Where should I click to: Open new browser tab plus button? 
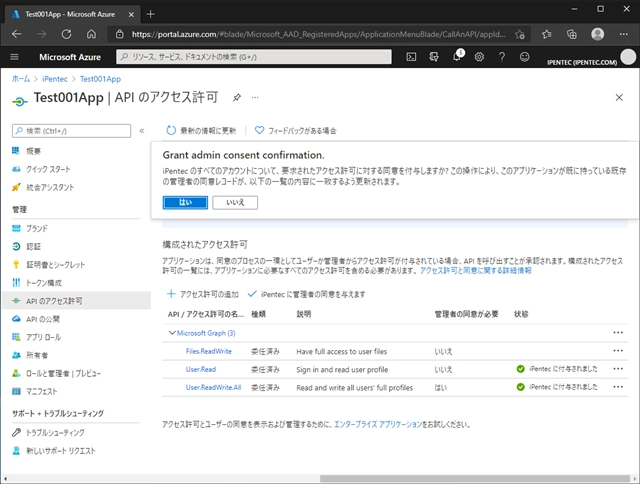[150, 14]
